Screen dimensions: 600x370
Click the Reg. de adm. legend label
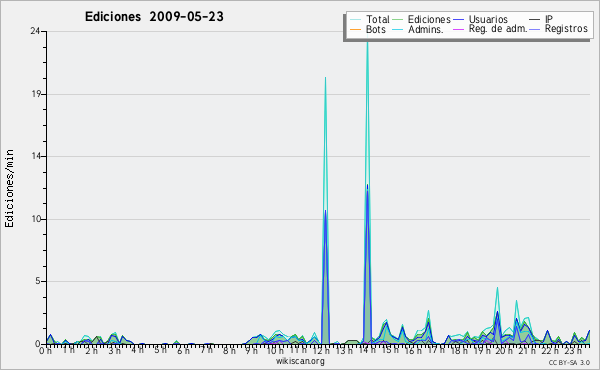tap(498, 29)
